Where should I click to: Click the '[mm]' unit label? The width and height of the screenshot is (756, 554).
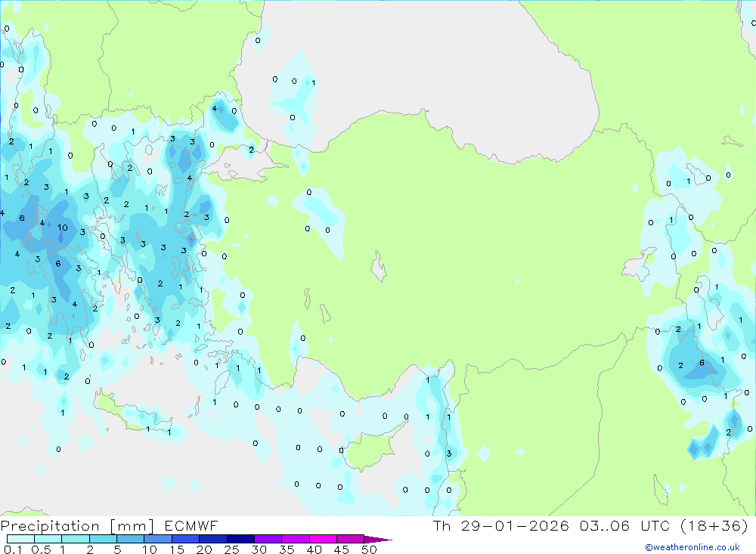[132, 525]
